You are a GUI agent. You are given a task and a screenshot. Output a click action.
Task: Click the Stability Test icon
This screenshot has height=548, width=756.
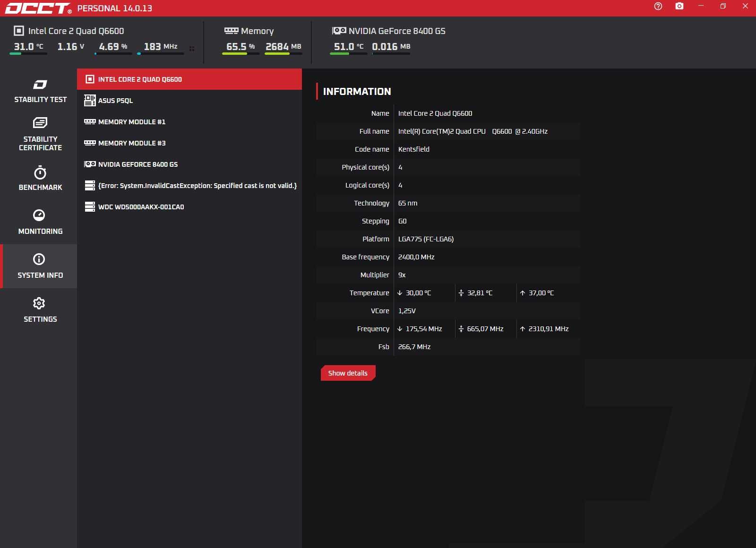click(x=40, y=85)
